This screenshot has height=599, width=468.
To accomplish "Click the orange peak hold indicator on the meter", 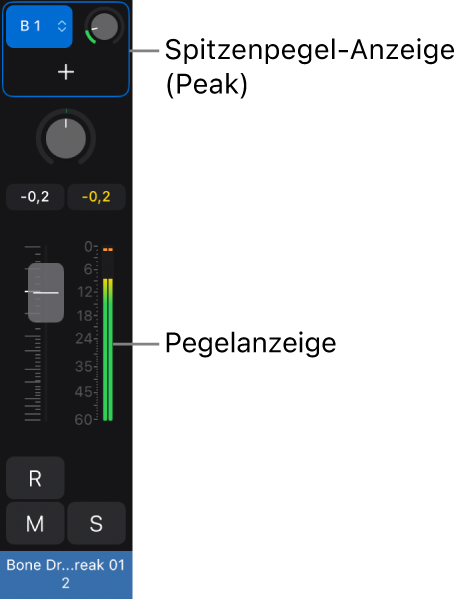I will pyautogui.click(x=108, y=249).
